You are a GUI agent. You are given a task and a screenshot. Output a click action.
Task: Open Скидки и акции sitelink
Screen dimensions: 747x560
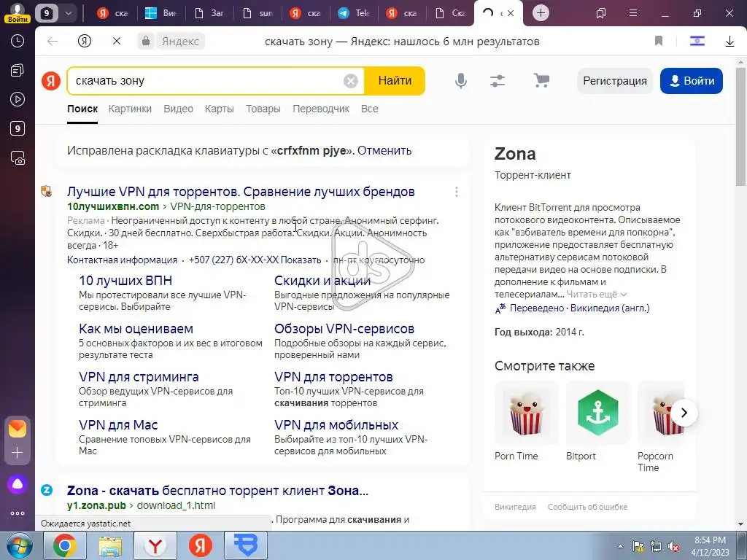coord(322,281)
